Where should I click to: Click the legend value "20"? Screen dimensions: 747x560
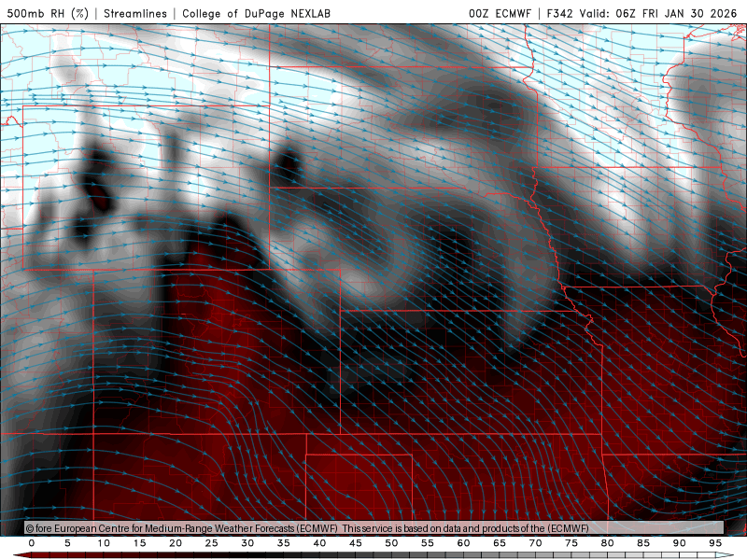coord(176,543)
